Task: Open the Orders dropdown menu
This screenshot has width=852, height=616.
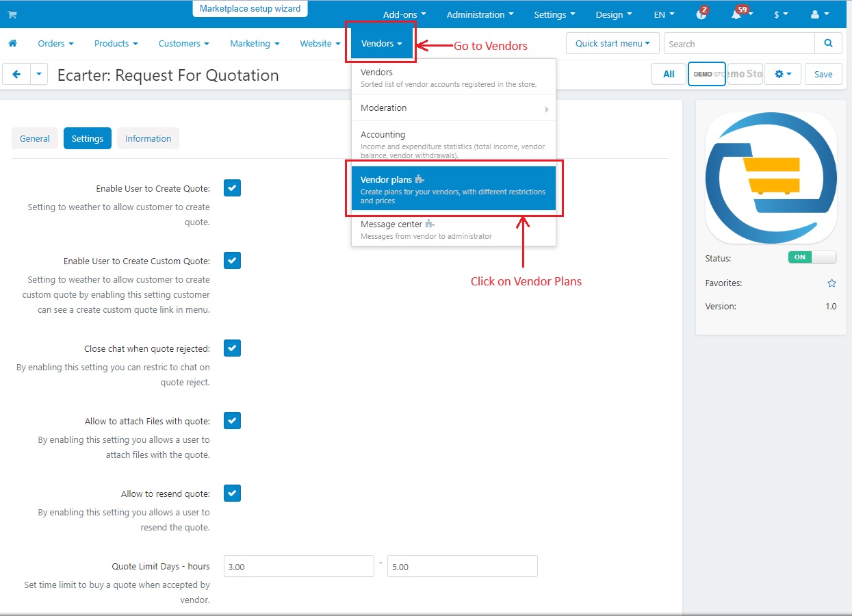Action: coord(55,43)
